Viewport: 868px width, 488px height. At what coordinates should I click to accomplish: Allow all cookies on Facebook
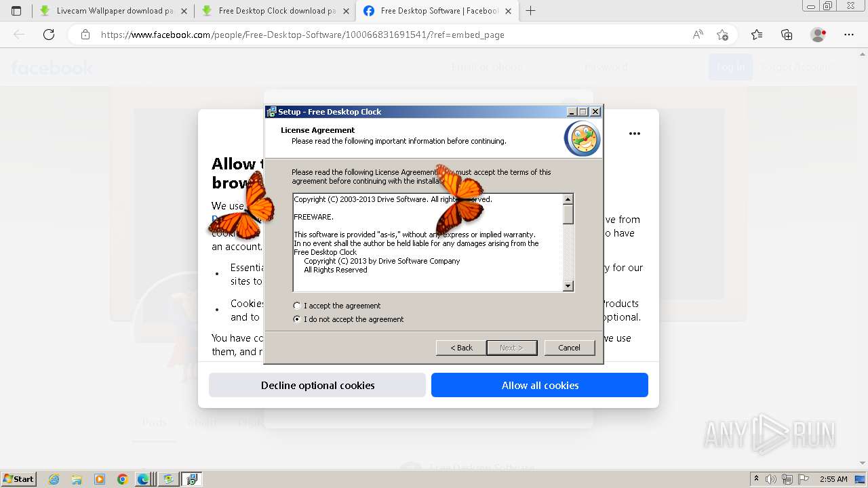pyautogui.click(x=540, y=385)
